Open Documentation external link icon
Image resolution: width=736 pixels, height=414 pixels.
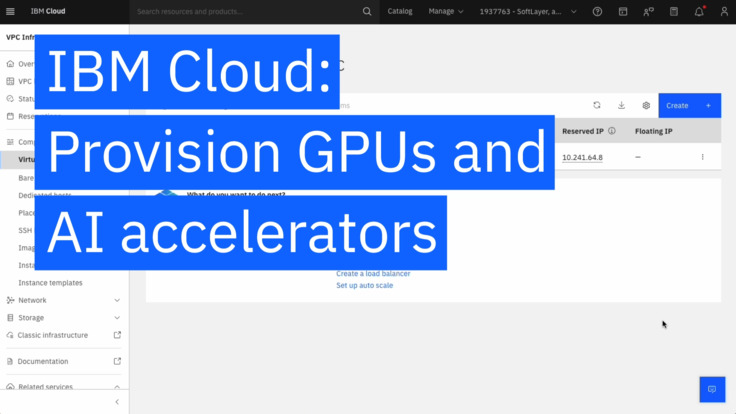(x=117, y=361)
